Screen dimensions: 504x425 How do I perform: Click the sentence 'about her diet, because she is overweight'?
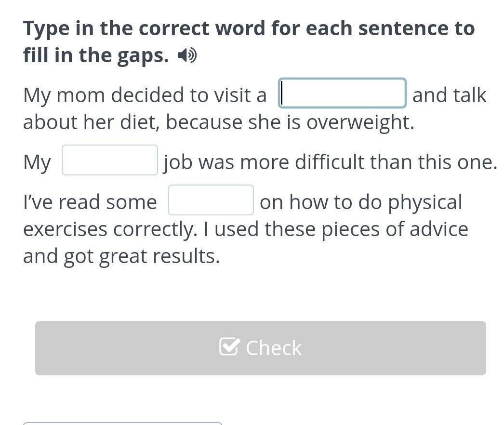point(219,122)
